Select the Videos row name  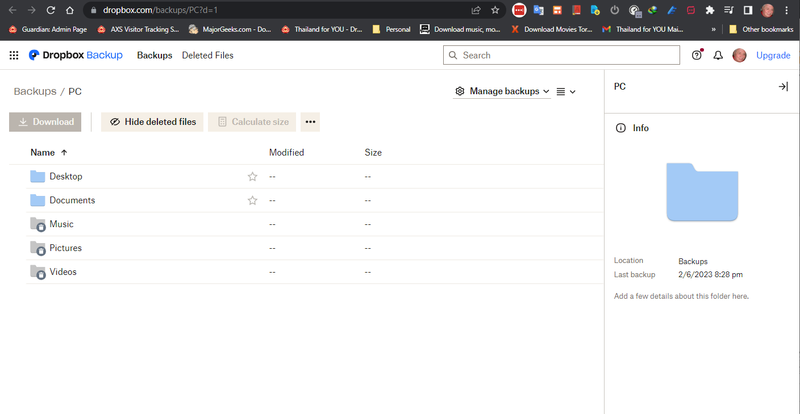click(x=63, y=272)
